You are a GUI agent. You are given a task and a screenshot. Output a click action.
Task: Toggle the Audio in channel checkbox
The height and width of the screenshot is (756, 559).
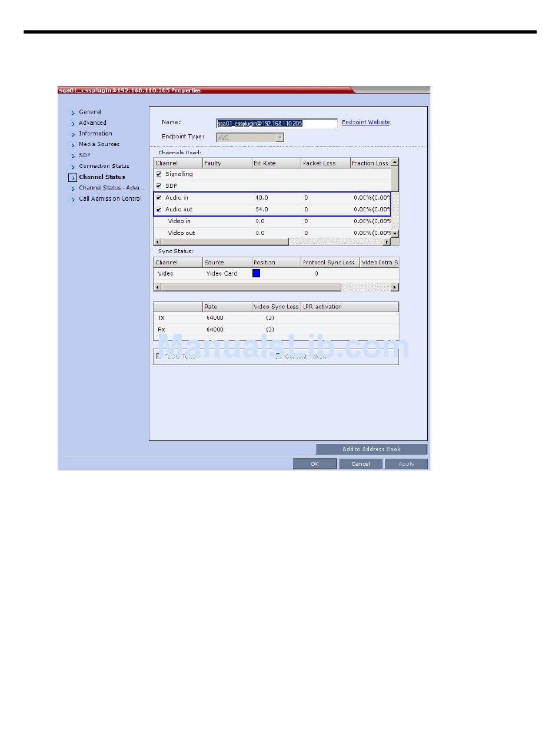pos(159,198)
